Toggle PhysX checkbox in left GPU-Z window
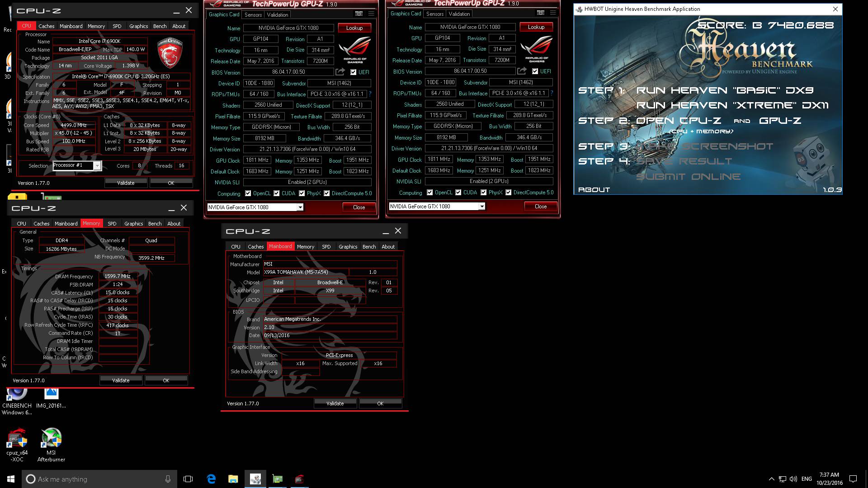The height and width of the screenshot is (488, 868). 302,193
